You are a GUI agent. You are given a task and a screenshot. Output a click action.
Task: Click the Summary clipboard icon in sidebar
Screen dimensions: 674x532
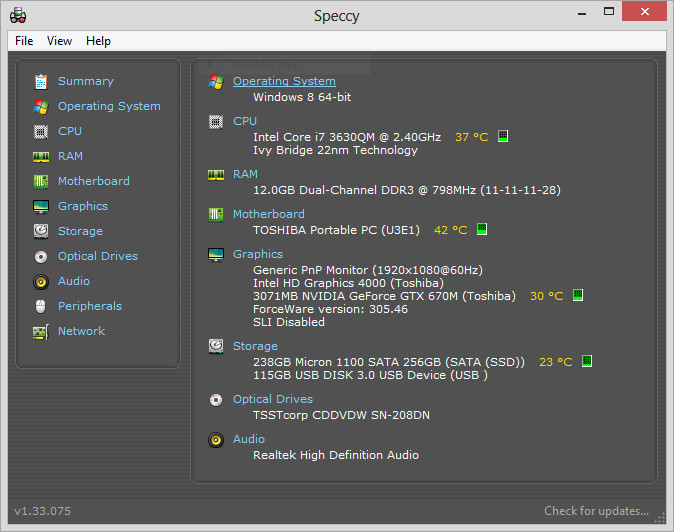coord(41,81)
